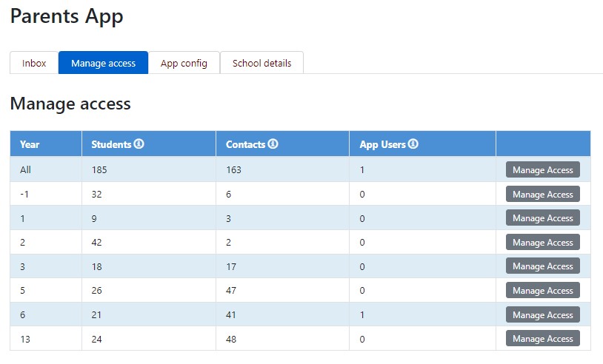Click the students value 18
Viewport: 603px width, 364px height.
click(96, 266)
